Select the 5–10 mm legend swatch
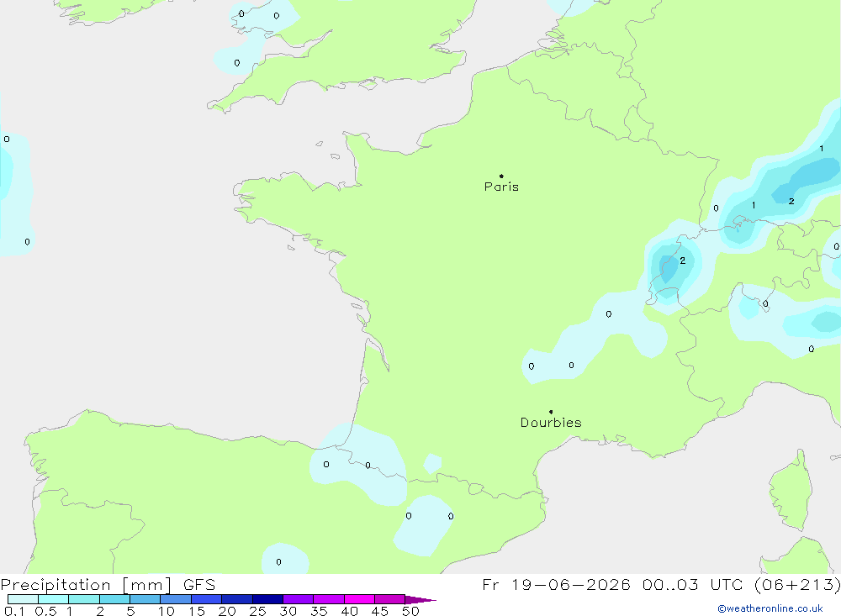 (145, 599)
